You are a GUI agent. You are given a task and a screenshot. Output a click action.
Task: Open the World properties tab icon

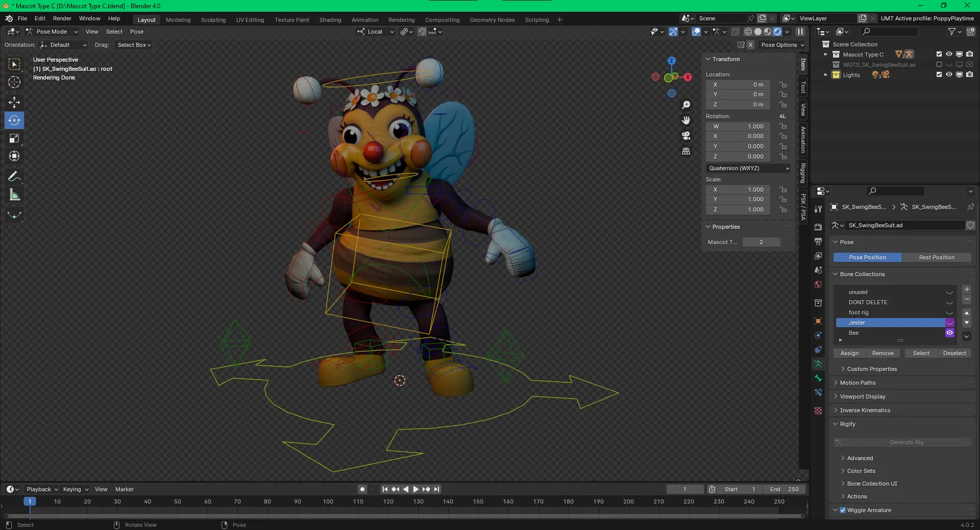click(818, 285)
